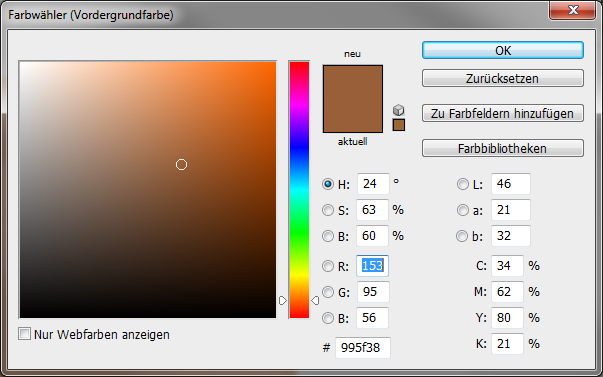The width and height of the screenshot is (603, 377).
Task: Click the hex field showing 995f38
Action: pos(363,348)
